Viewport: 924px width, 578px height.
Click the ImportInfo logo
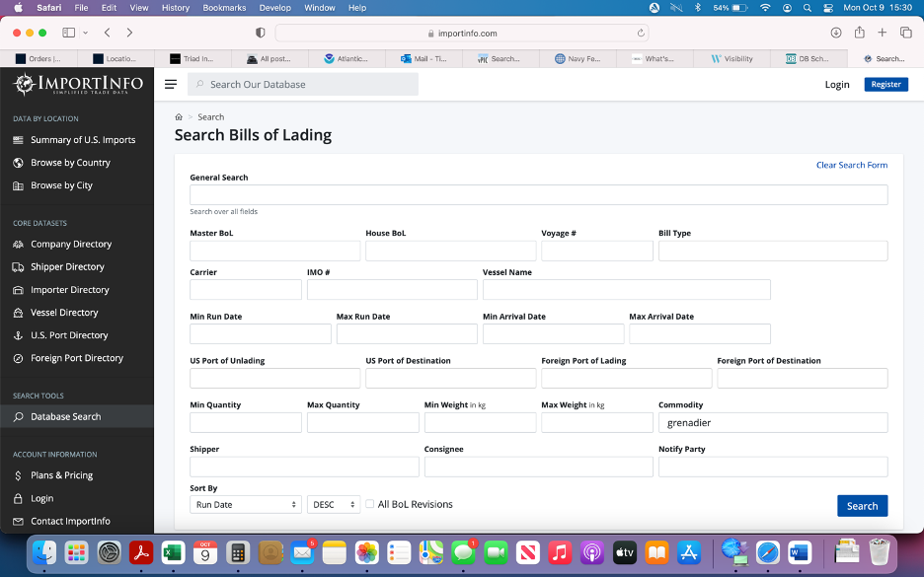pos(78,84)
